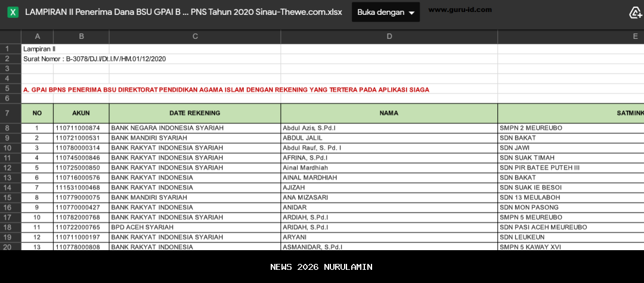The height and width of the screenshot is (283, 644).
Task: Click 'BANK MANDIRI SYARIAH' in ABDUL JALIL row
Action: [195, 138]
